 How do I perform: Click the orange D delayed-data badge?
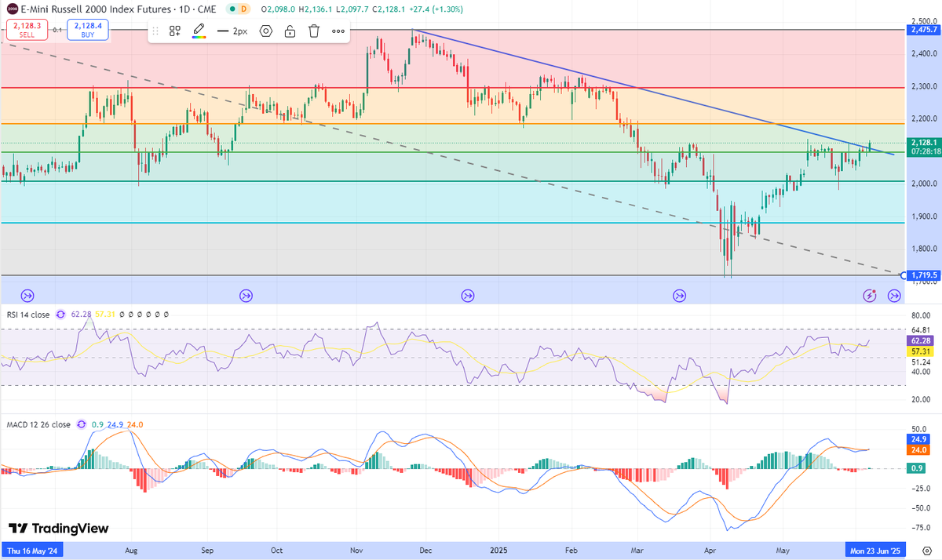click(244, 9)
